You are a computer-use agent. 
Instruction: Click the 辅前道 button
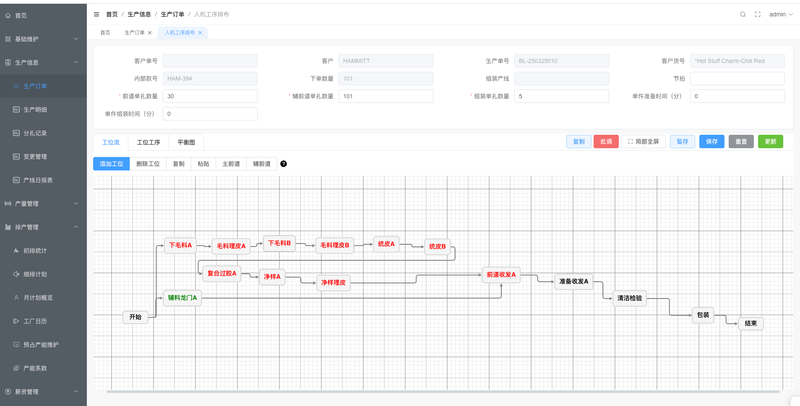tap(261, 164)
